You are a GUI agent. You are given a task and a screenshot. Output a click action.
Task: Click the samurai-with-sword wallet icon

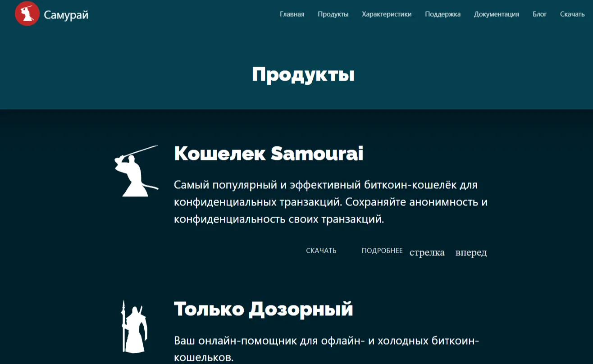pyautogui.click(x=136, y=171)
